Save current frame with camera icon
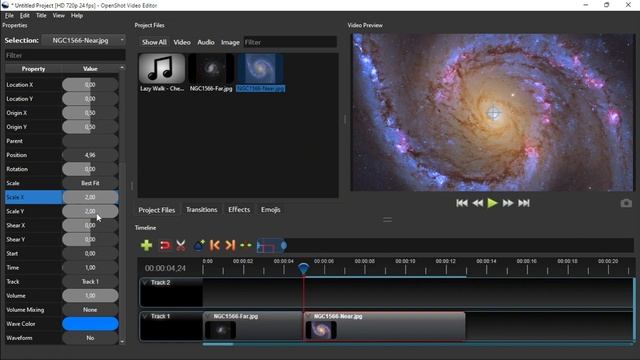The image size is (640, 360). (626, 203)
